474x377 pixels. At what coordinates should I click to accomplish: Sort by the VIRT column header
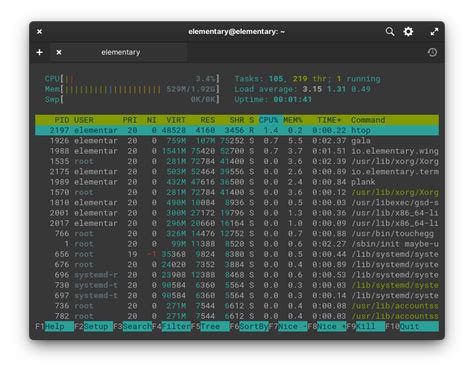tap(176, 120)
